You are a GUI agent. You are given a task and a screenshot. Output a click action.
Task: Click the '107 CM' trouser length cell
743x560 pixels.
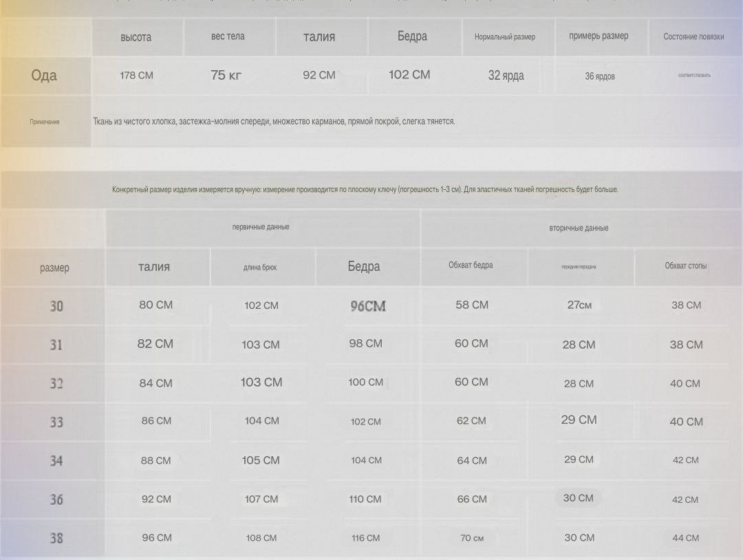[x=261, y=499]
